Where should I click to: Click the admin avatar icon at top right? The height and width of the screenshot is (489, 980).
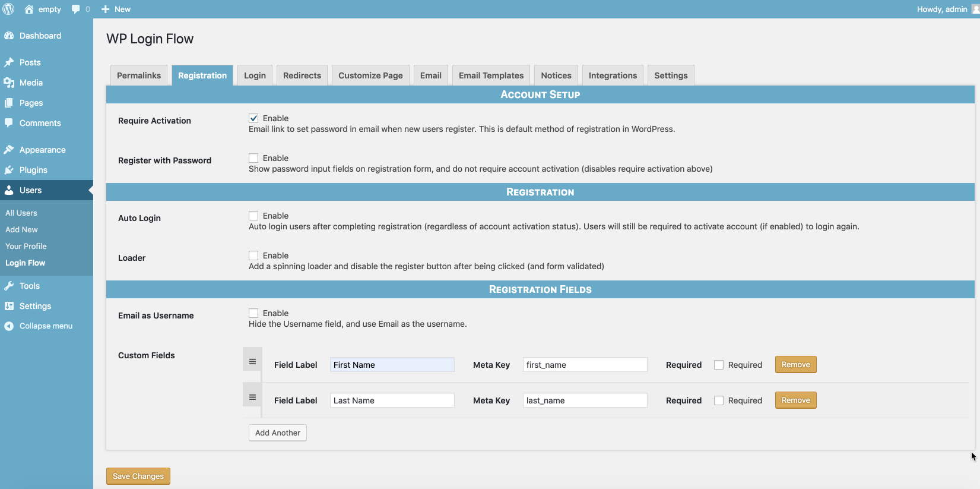(x=975, y=9)
